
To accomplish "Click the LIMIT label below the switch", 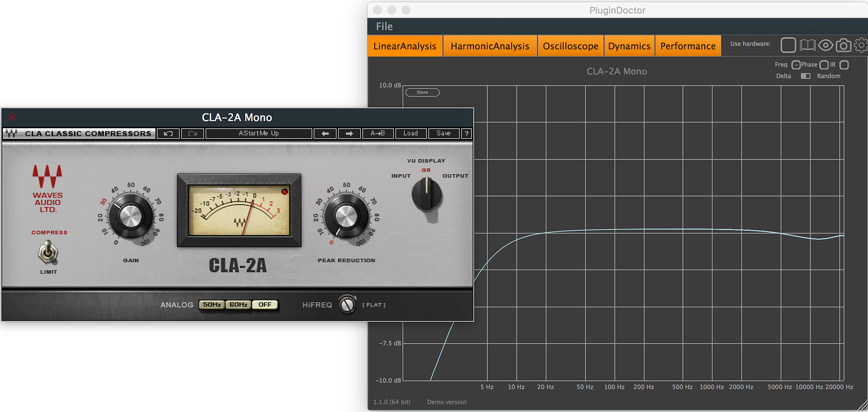I will pos(49,272).
